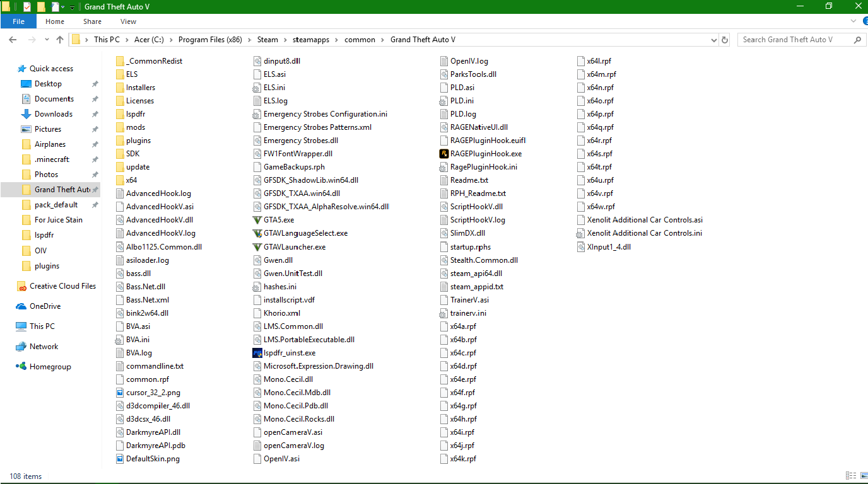Expand the address bar history dropdown

[x=713, y=40]
